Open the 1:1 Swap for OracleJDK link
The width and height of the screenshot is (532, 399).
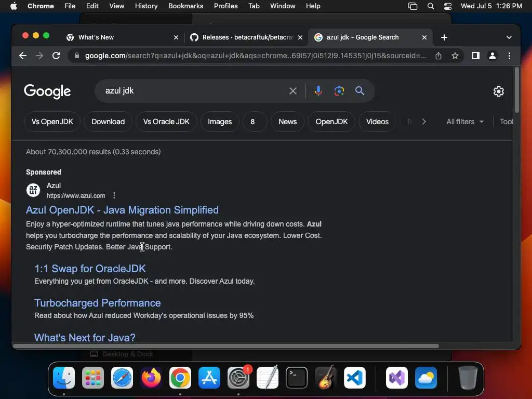(x=90, y=269)
